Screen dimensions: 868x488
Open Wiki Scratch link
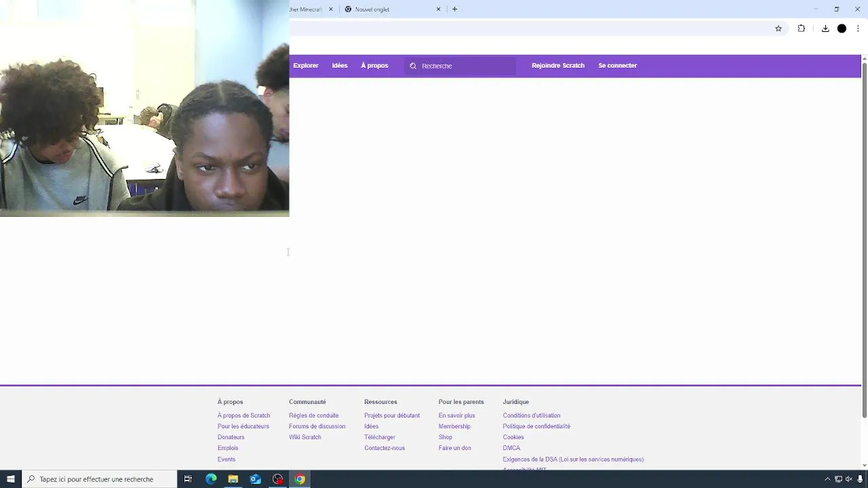[305, 437]
